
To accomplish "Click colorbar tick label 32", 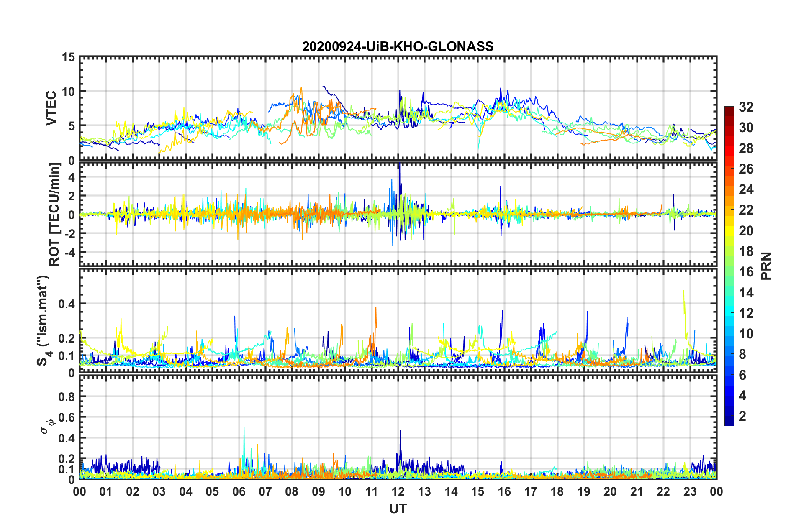I will 746,107.
